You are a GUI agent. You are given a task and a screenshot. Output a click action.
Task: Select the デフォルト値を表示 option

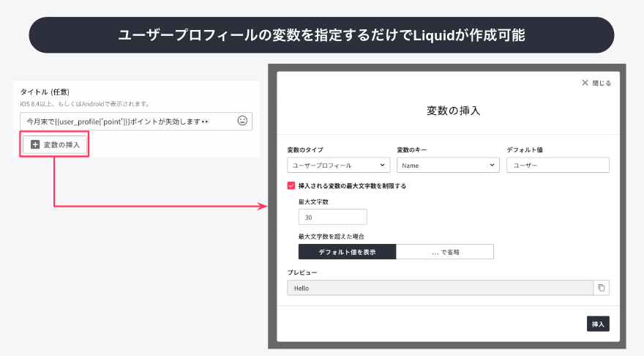(347, 252)
